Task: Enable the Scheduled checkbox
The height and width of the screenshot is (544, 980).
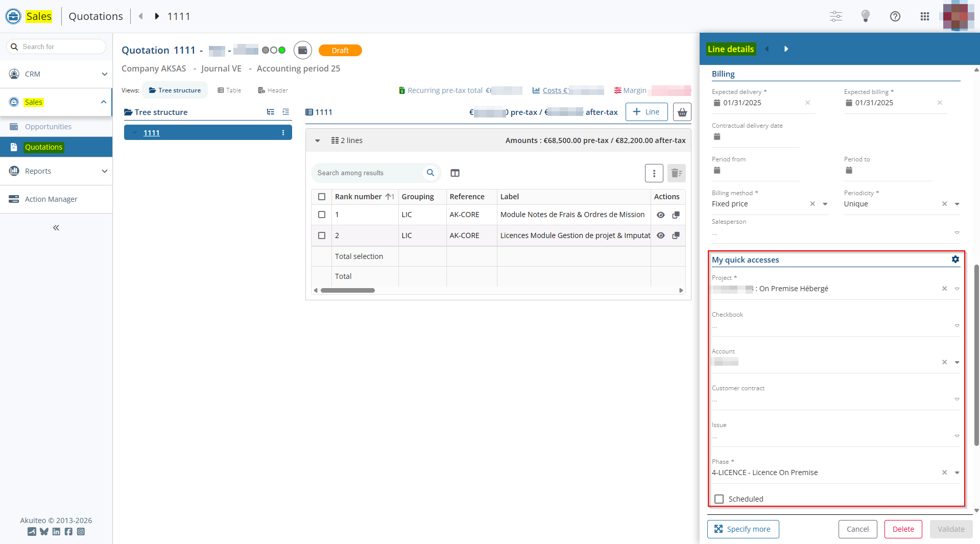Action: pyautogui.click(x=719, y=499)
